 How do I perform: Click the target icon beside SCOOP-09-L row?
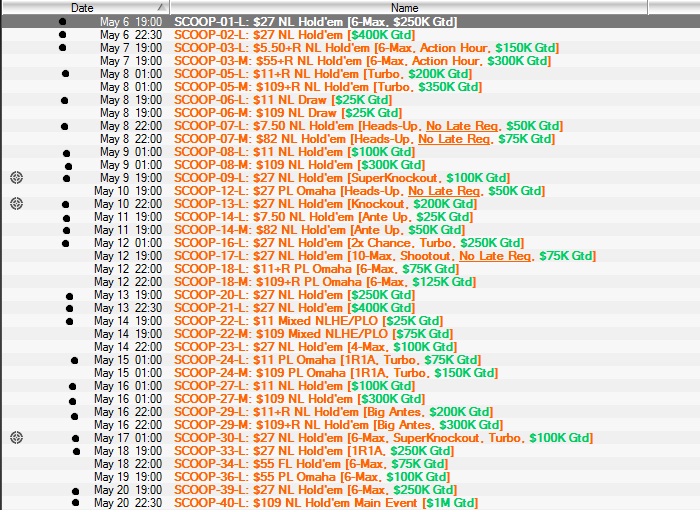tap(17, 178)
